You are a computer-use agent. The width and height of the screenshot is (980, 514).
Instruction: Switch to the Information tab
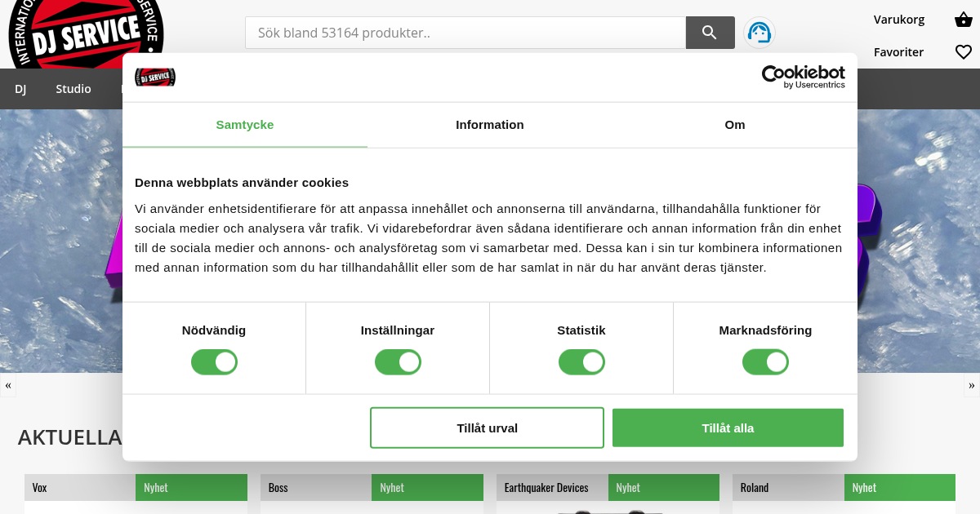click(490, 125)
